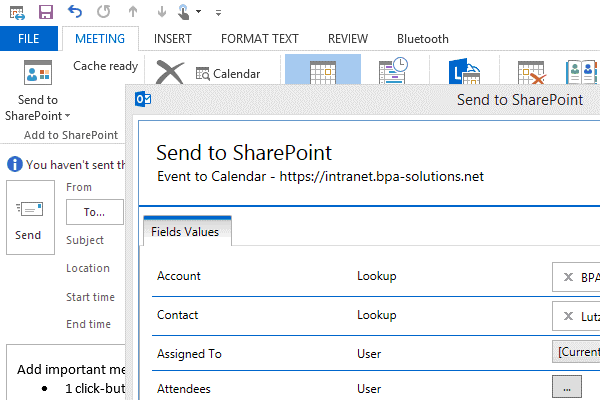Click the Send to SharePoint ribbon button
Viewport: 600px width, 400px height.
click(x=38, y=90)
